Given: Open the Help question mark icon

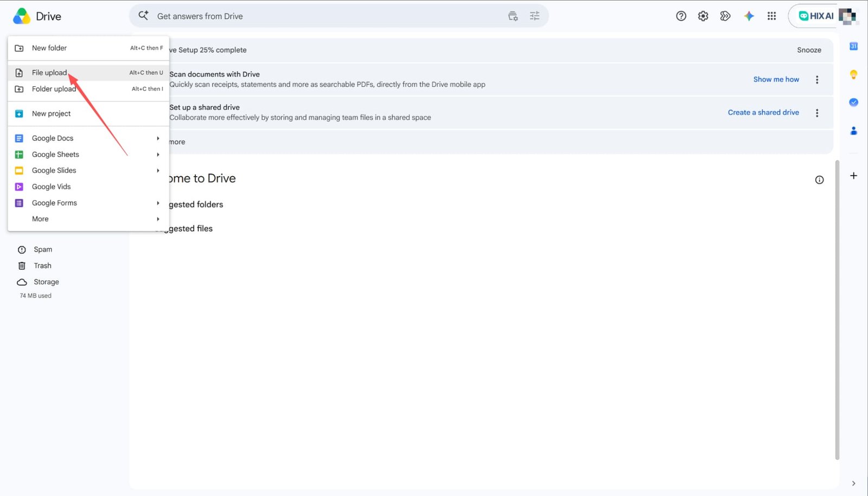Looking at the screenshot, I should click(681, 16).
